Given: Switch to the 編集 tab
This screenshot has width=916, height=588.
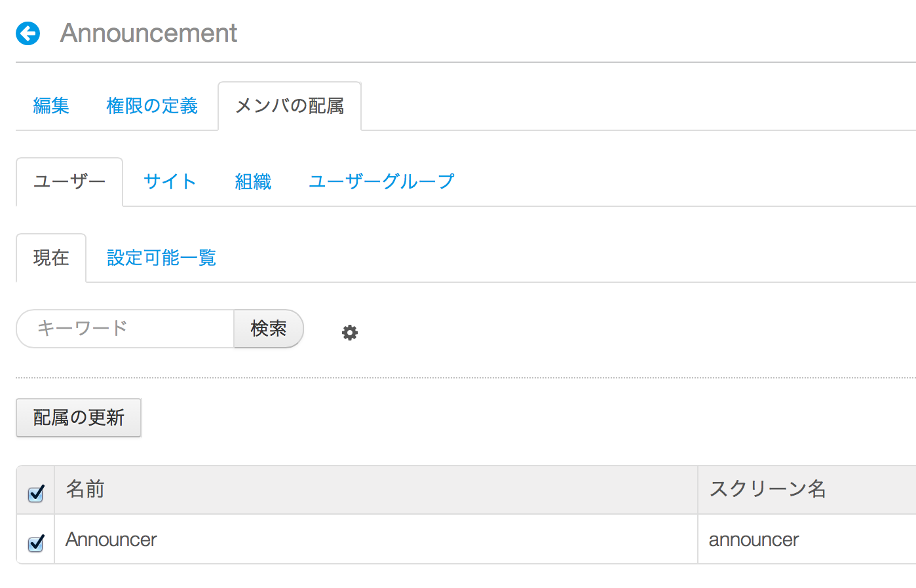Looking at the screenshot, I should coord(51,106).
